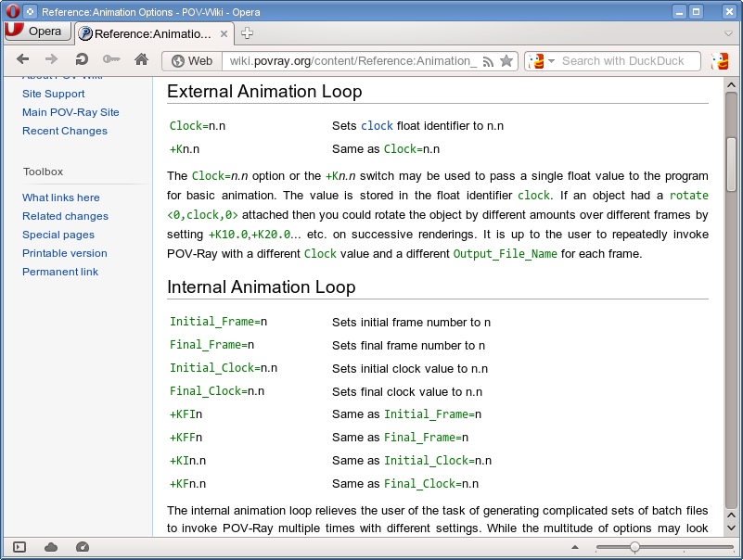This screenshot has width=743, height=560.
Task: Open a new tab with plus button
Action: click(x=247, y=33)
